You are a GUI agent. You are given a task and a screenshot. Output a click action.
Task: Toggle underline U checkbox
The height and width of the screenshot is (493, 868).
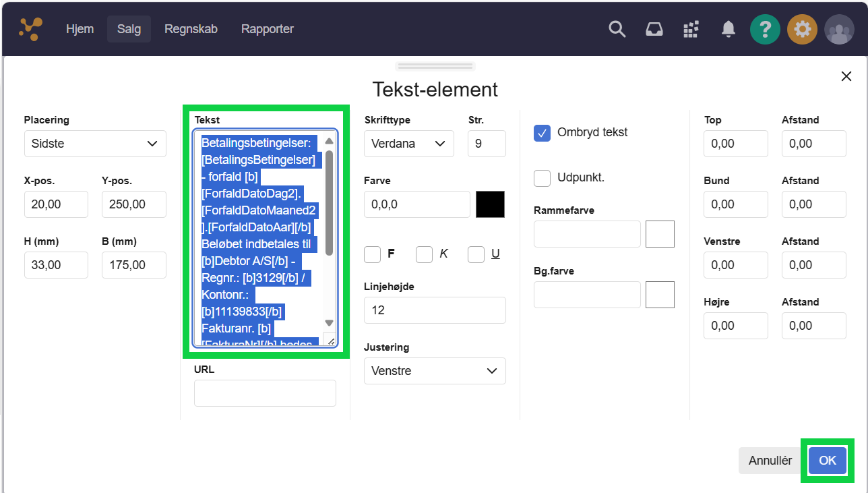tap(476, 254)
